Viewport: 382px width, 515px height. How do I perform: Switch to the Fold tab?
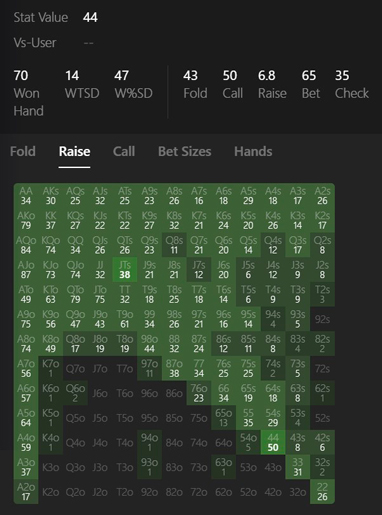[x=23, y=152]
